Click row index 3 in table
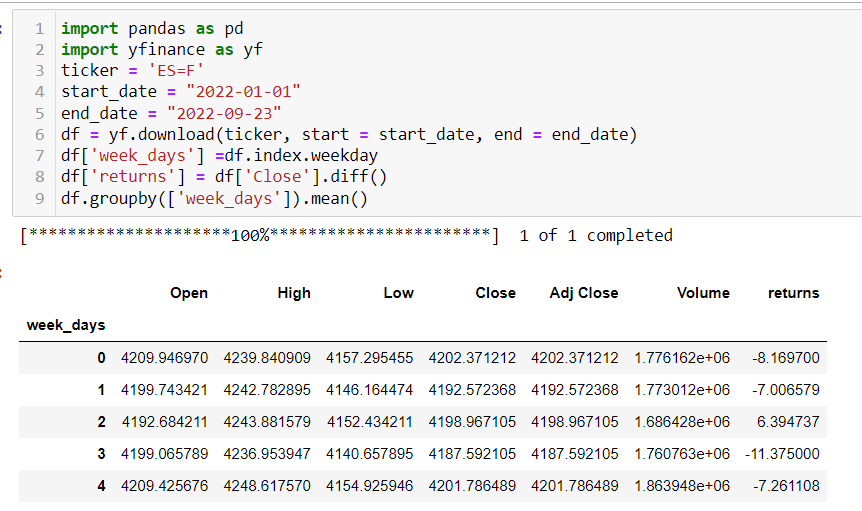The height and width of the screenshot is (511, 862). coord(101,454)
